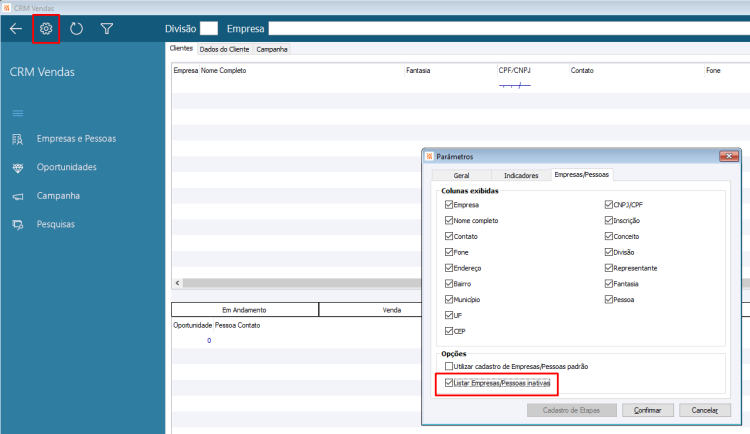This screenshot has width=750, height=434.
Task: Toggle the Divisão column checkbox
Action: pyautogui.click(x=608, y=252)
